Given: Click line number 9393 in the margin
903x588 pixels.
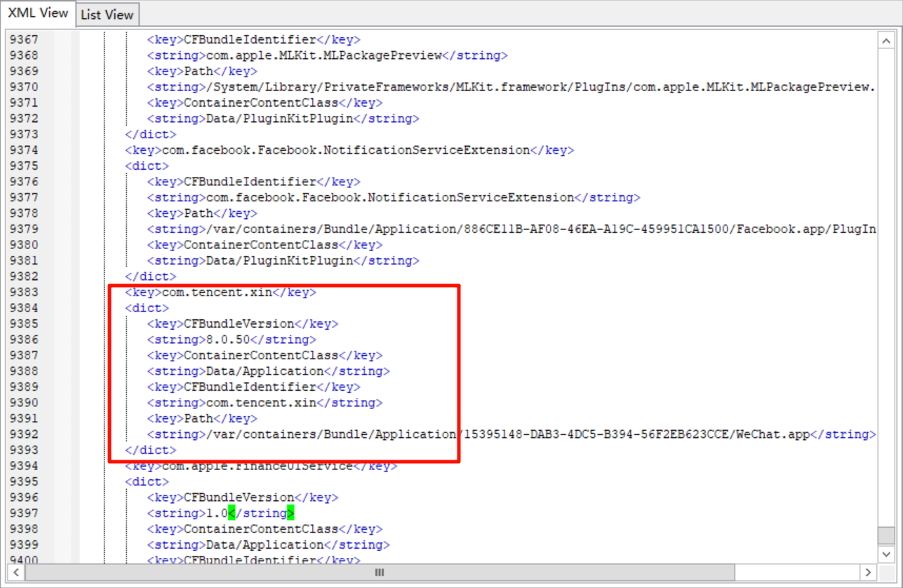Looking at the screenshot, I should pyautogui.click(x=24, y=450).
